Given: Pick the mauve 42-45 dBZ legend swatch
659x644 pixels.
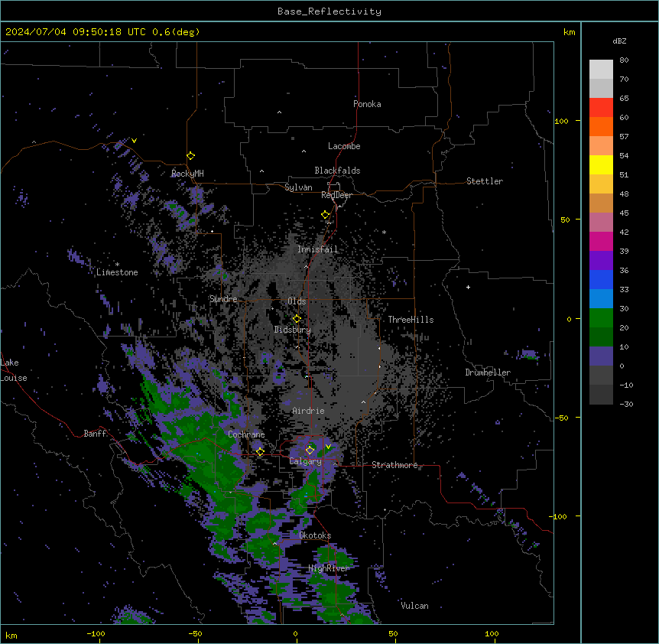Looking at the screenshot, I should click(601, 222).
